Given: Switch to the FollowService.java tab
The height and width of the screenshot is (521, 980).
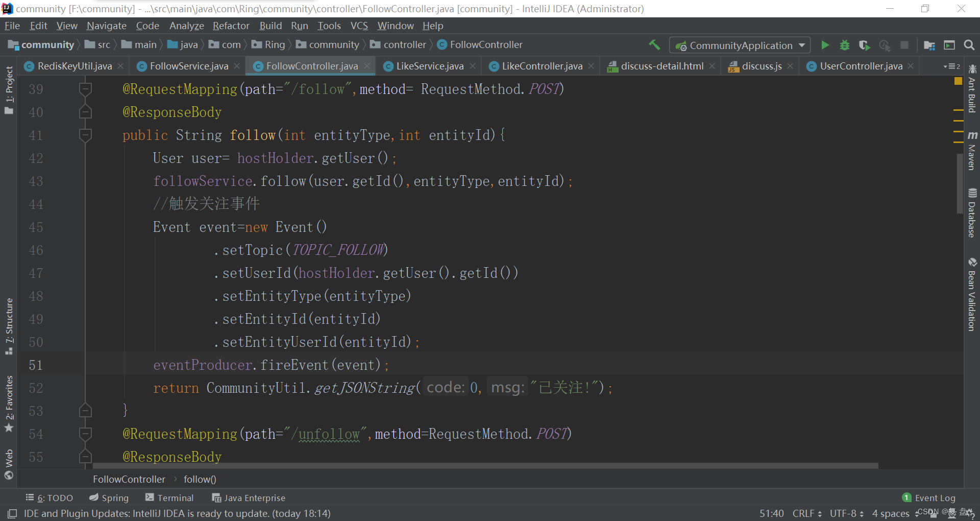Looking at the screenshot, I should tap(189, 66).
